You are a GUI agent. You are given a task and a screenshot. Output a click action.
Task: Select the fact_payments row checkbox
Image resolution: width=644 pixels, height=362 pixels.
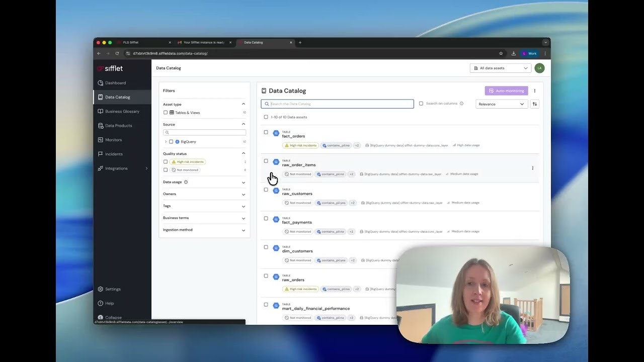point(266,218)
